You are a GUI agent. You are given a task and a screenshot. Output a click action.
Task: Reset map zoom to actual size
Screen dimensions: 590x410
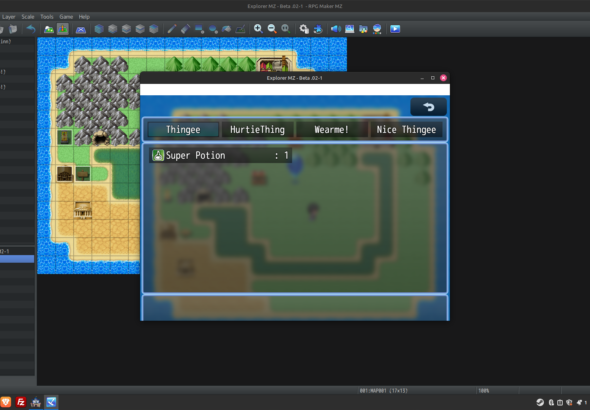[286, 29]
